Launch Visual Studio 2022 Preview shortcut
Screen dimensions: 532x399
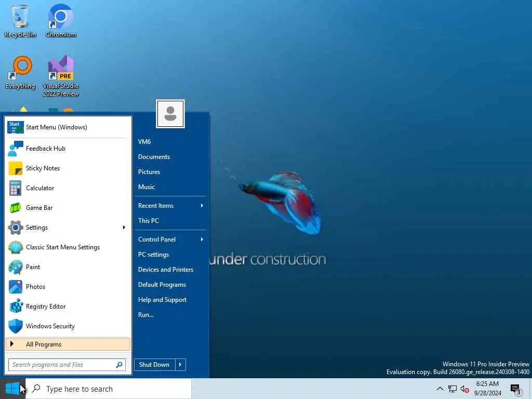tap(60, 76)
